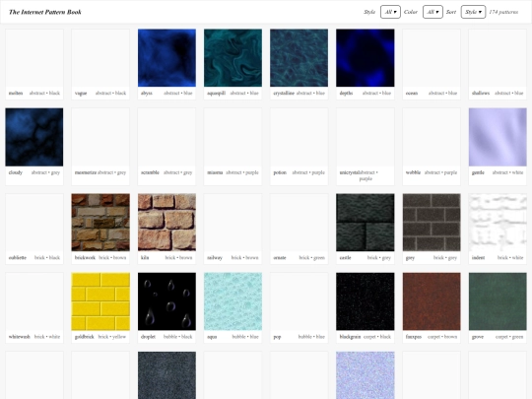532x399 pixels.
Task: Click the pop bubble pattern name
Action: point(277,337)
